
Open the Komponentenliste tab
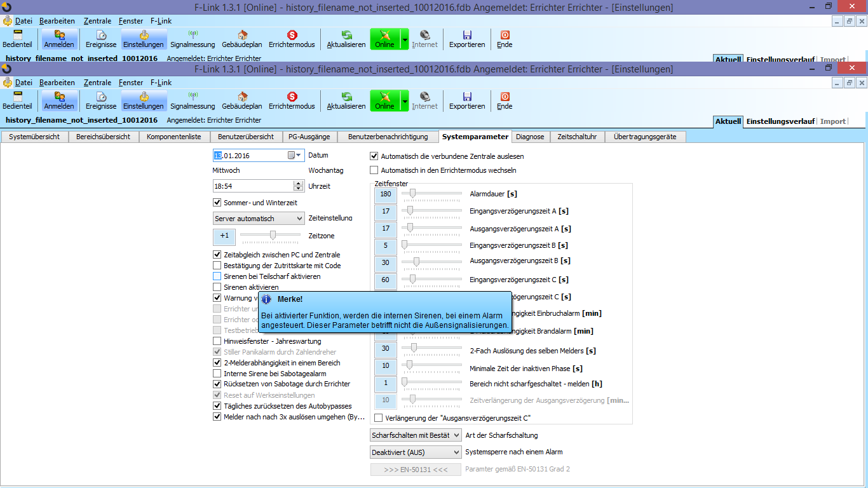pos(173,137)
